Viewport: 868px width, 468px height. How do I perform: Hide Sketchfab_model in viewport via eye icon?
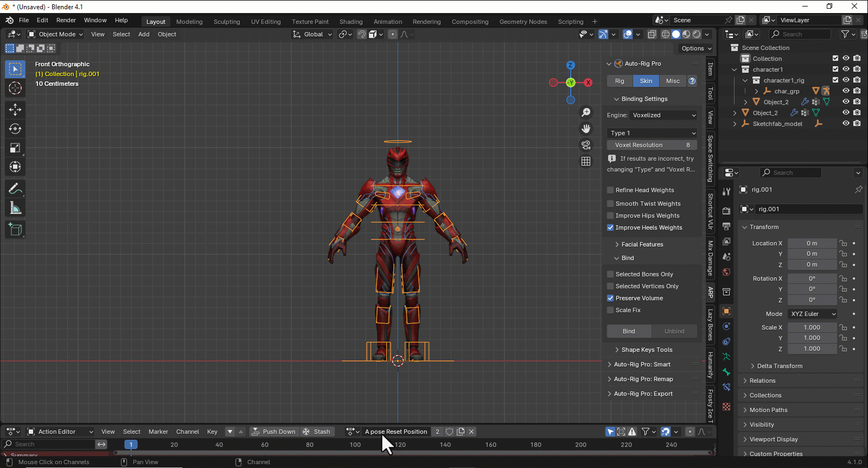(846, 123)
